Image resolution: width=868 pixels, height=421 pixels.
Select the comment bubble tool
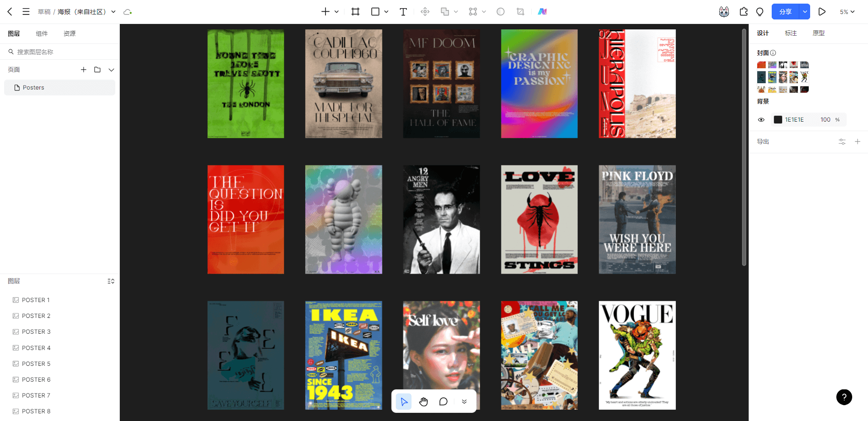443,402
